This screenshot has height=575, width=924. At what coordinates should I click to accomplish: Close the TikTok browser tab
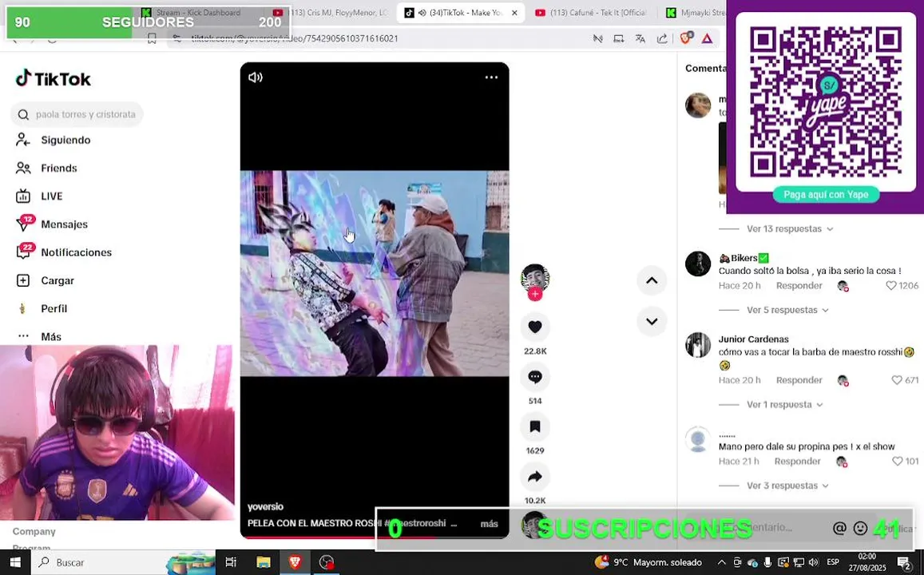(x=514, y=12)
